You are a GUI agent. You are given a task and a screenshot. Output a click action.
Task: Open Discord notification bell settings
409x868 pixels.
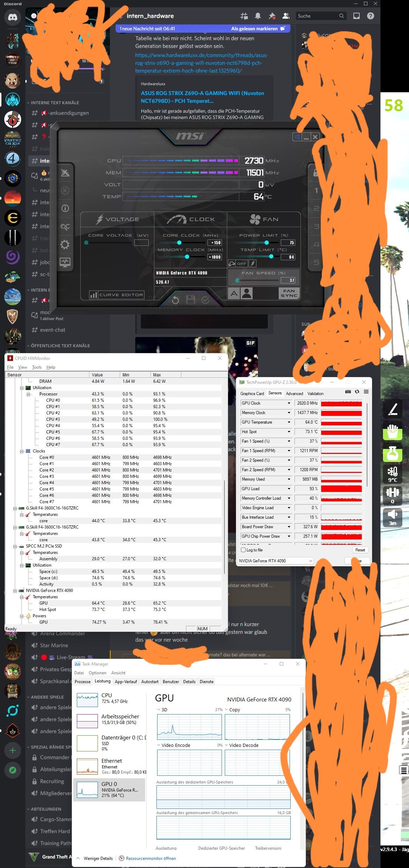[x=258, y=16]
